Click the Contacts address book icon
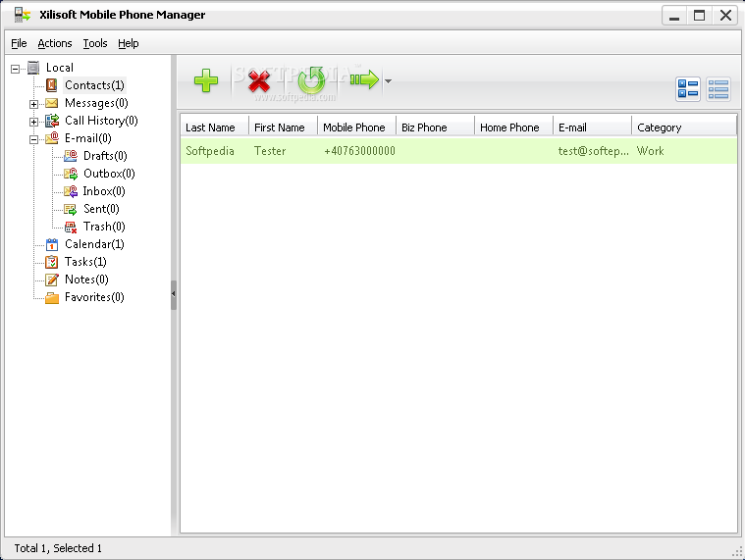Viewport: 745px width, 560px height. (x=51, y=85)
